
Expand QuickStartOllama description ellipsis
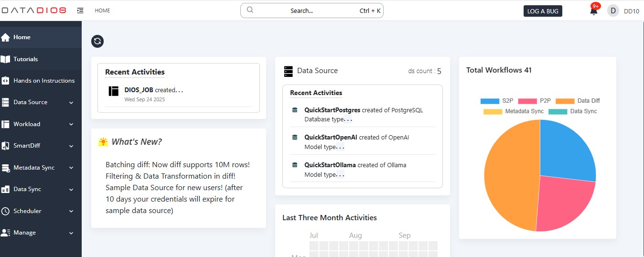point(340,174)
